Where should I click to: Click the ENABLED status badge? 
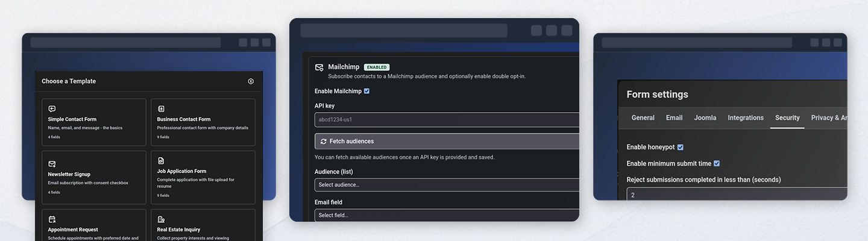coord(377,67)
